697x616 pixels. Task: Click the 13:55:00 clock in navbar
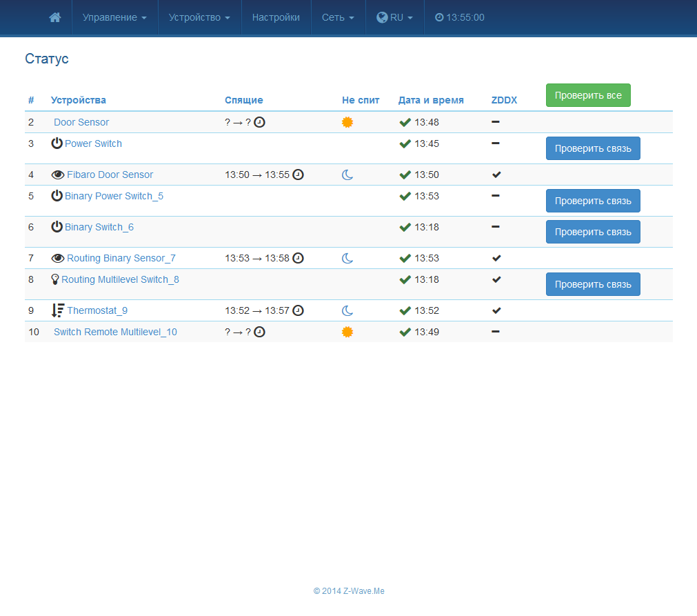(460, 17)
